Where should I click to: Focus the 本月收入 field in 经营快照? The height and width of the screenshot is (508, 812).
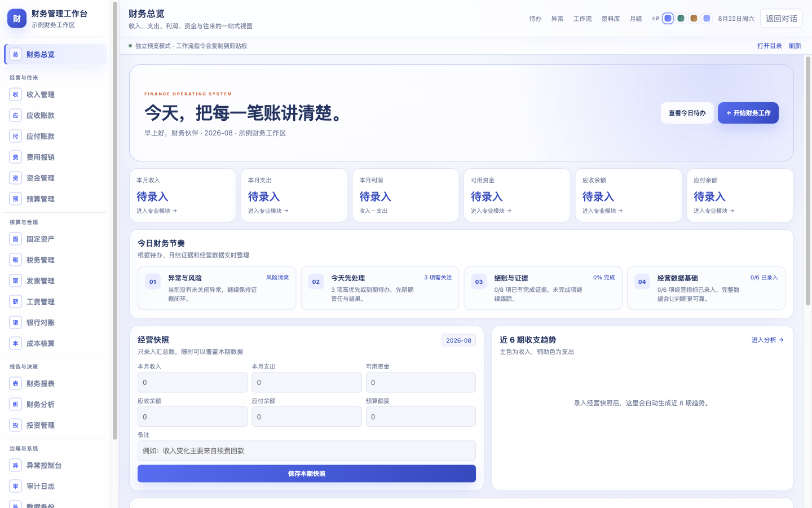(193, 383)
